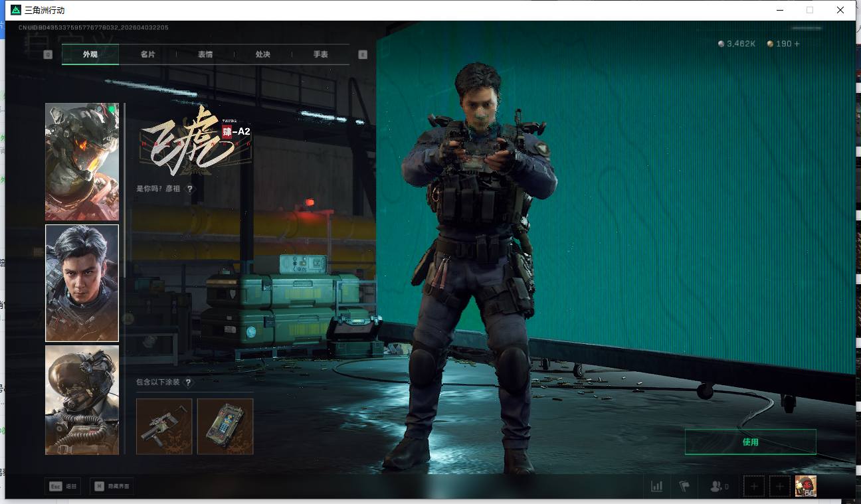861x504 pixels.
Task: Select the gray-haired man operator skin thumbnail
Action: [x=82, y=283]
